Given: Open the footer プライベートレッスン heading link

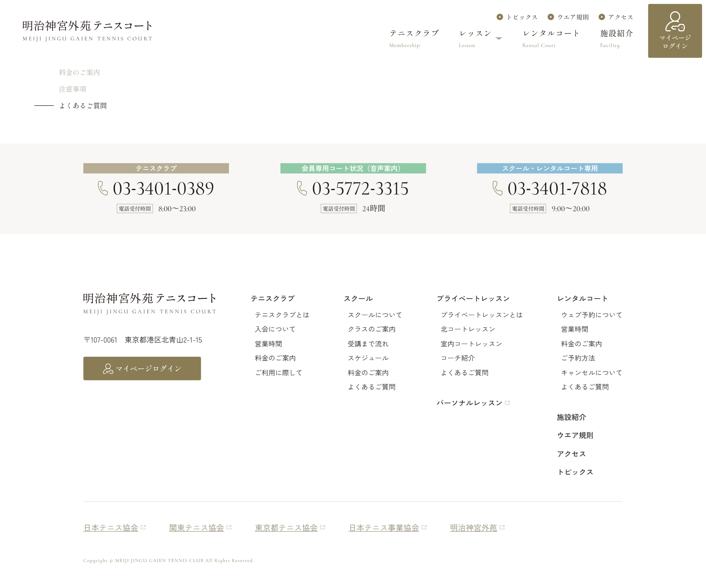Looking at the screenshot, I should click(x=473, y=298).
